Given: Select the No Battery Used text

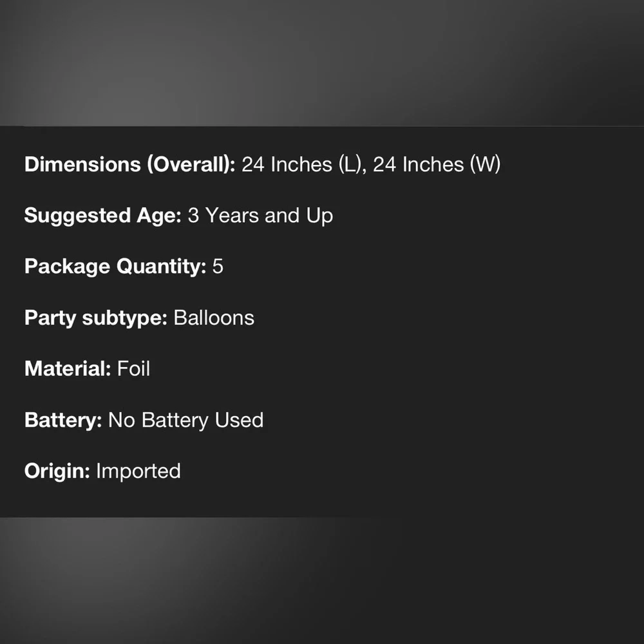Looking at the screenshot, I should (185, 420).
